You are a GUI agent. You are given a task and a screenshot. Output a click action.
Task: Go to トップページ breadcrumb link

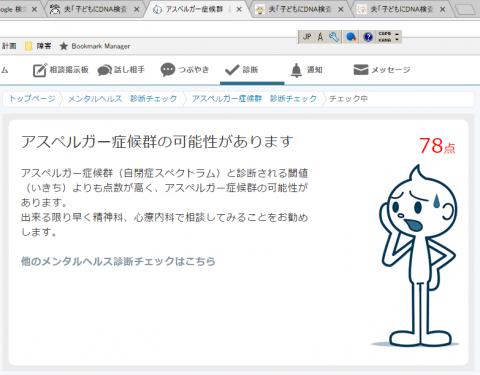click(x=32, y=99)
